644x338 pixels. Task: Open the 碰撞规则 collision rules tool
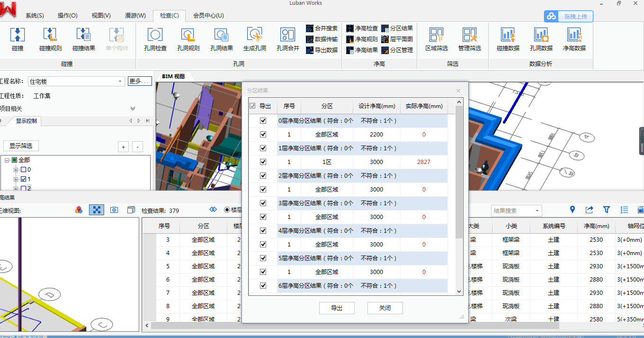(50, 39)
